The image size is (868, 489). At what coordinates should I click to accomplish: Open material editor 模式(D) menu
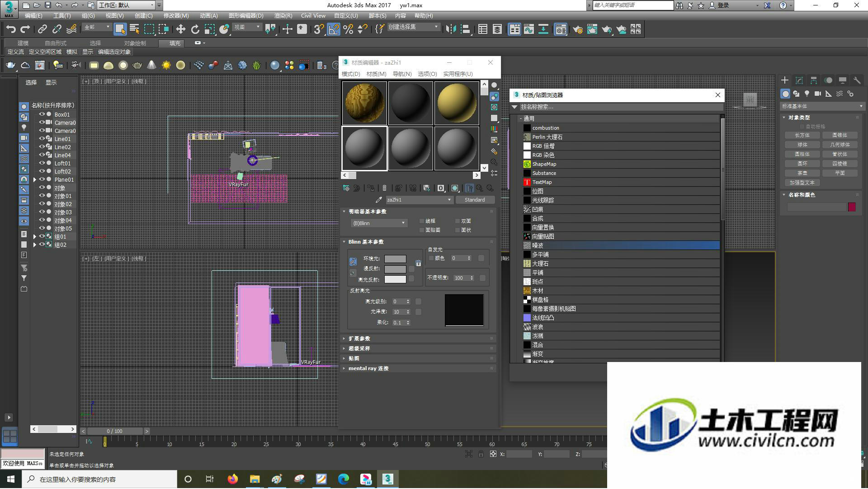pos(351,74)
